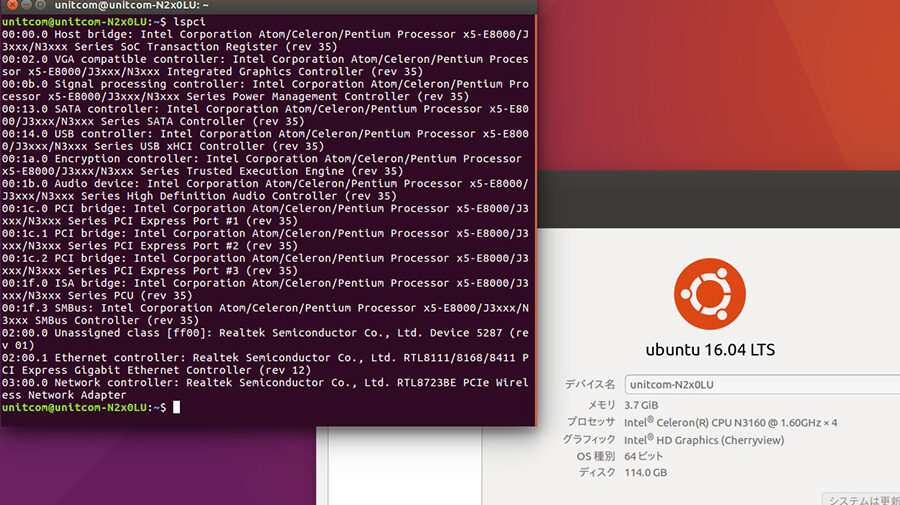Click the processor value Celeron(R) CPU N3160

pos(730,422)
